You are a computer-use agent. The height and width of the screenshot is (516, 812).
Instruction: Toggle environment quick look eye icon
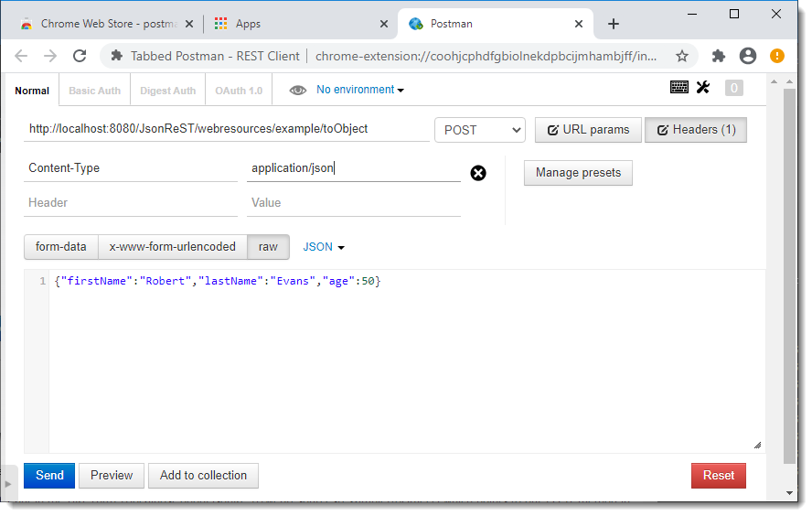298,91
